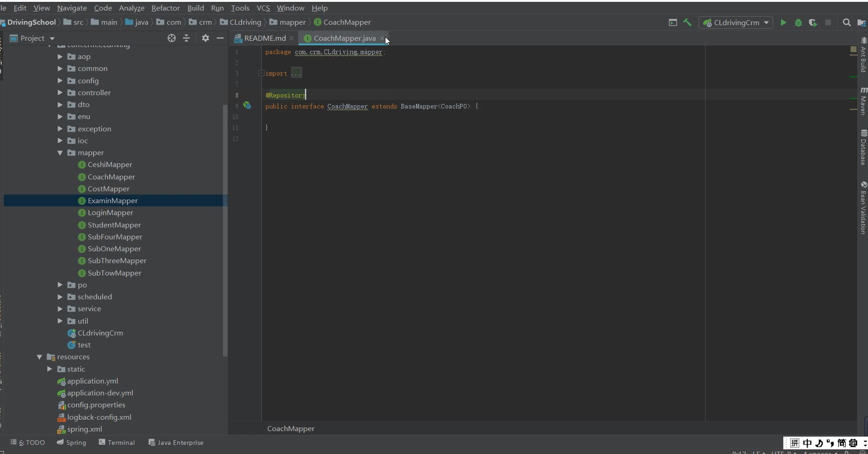Open the Database side panel
The width and height of the screenshot is (868, 454).
click(863, 147)
